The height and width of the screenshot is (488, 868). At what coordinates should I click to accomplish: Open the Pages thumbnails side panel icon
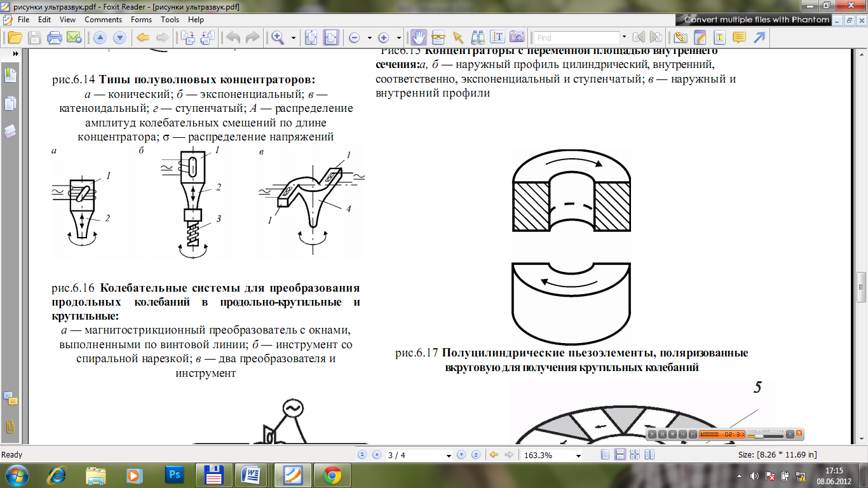click(10, 104)
